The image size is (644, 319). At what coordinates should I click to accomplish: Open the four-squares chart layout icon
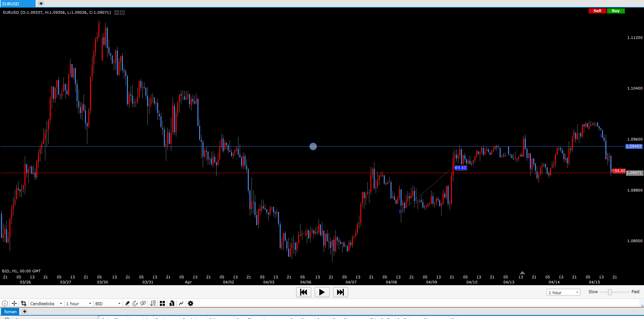pos(162,304)
